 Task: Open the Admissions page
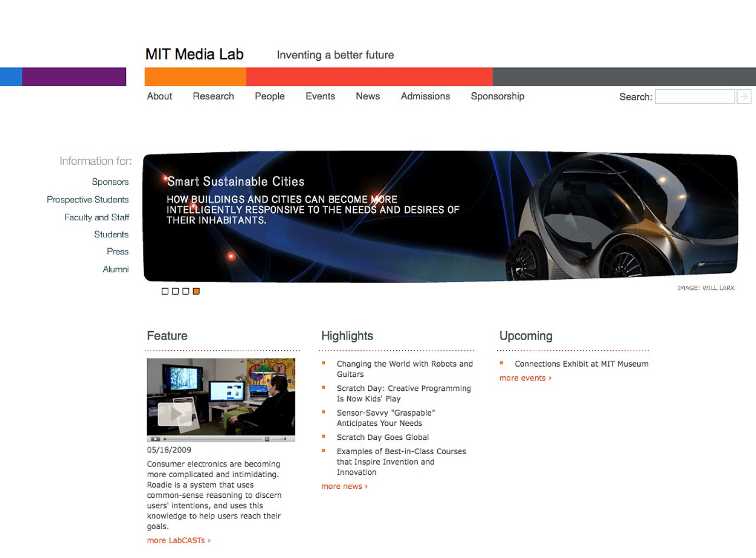(x=425, y=96)
